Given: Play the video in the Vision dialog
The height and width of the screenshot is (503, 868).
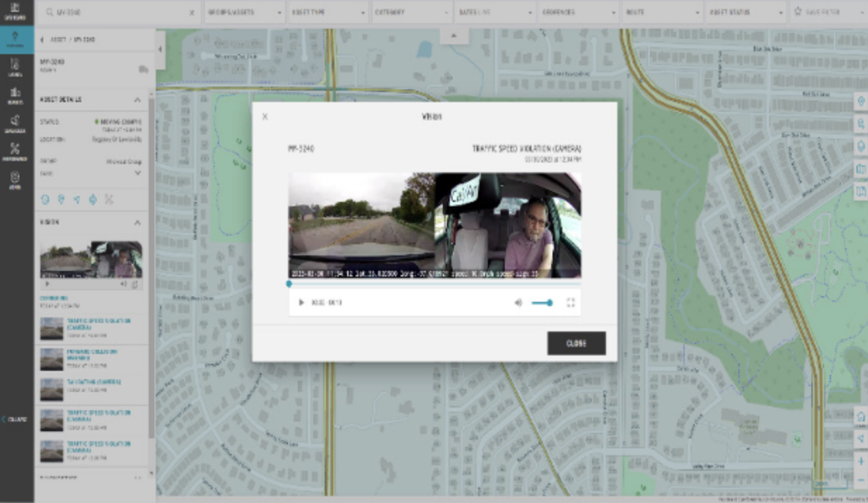Looking at the screenshot, I should point(302,303).
